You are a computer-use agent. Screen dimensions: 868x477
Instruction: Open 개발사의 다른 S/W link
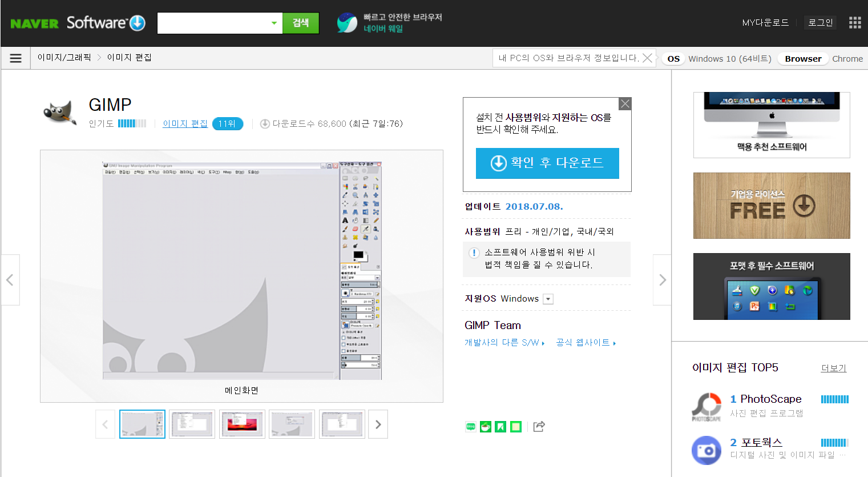pyautogui.click(x=504, y=342)
